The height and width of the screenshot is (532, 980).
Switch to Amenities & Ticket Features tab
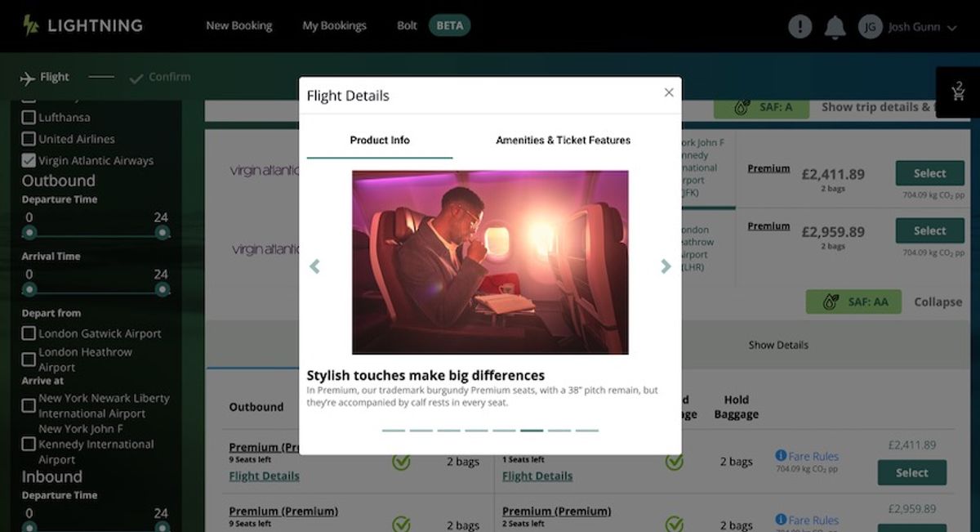click(x=562, y=140)
